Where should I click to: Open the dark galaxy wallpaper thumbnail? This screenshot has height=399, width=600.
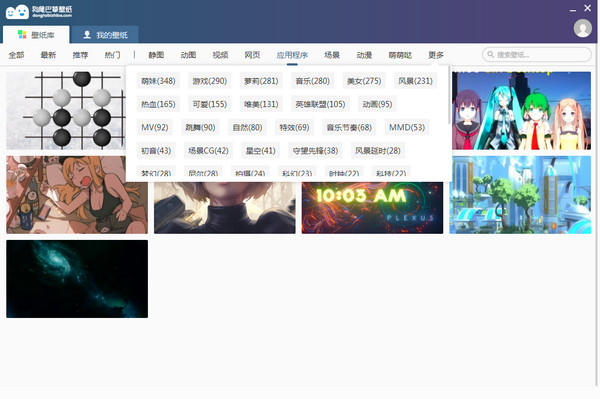(77, 279)
